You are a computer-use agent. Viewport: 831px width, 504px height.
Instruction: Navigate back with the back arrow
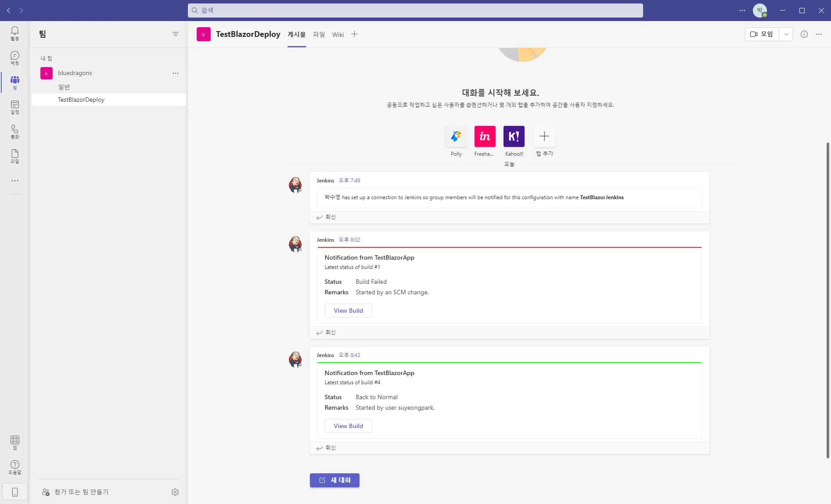(9, 11)
